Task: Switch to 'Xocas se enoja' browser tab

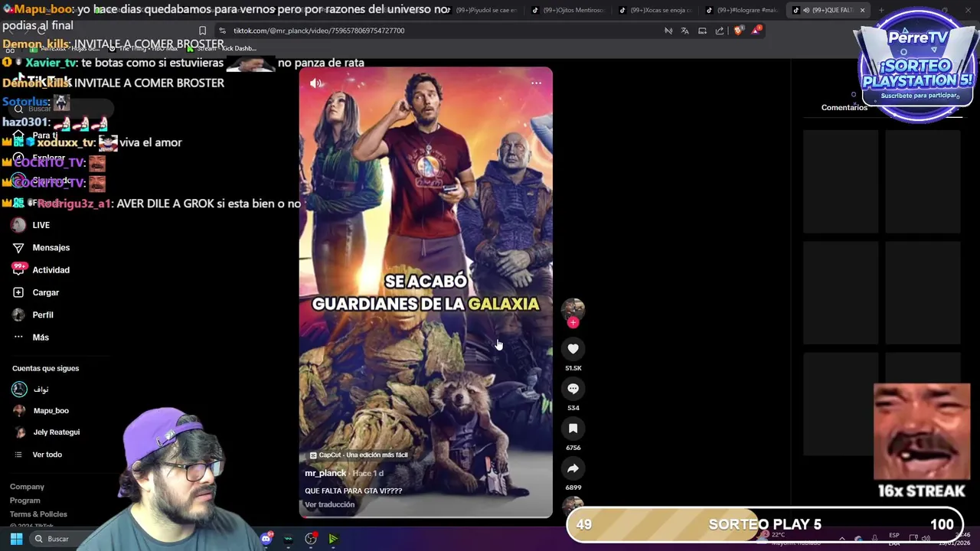Action: click(655, 11)
